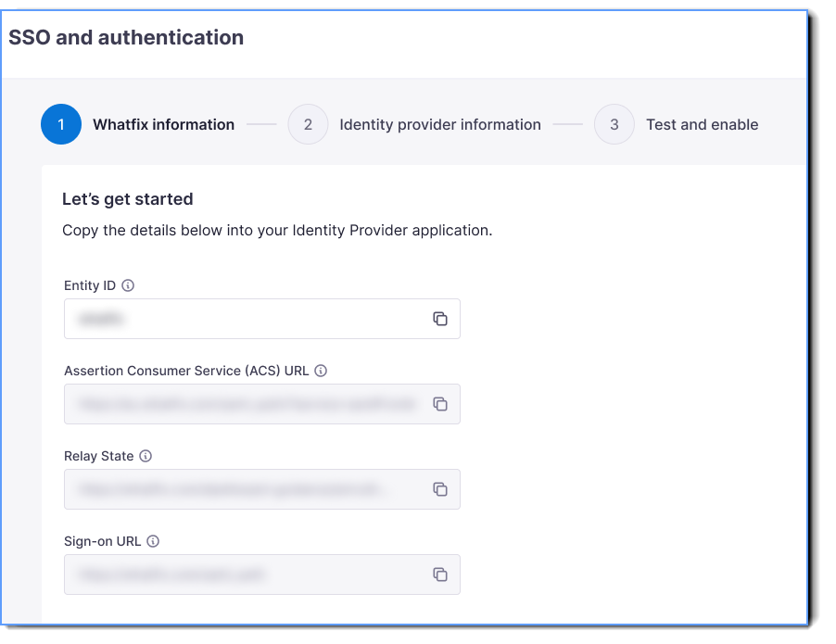The height and width of the screenshot is (644, 836).
Task: Open Test and enable step
Action: click(x=703, y=124)
